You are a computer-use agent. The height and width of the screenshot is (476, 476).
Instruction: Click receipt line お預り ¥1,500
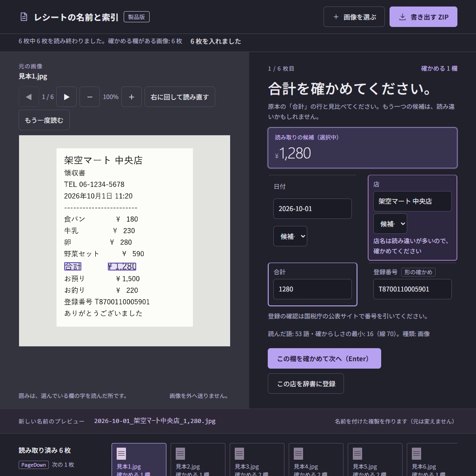(x=102, y=279)
